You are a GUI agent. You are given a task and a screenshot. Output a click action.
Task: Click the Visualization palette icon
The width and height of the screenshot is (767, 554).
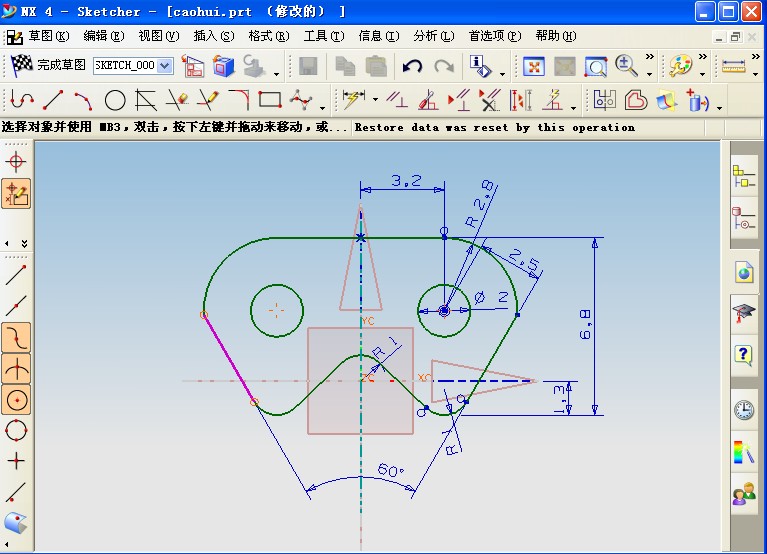tap(680, 66)
